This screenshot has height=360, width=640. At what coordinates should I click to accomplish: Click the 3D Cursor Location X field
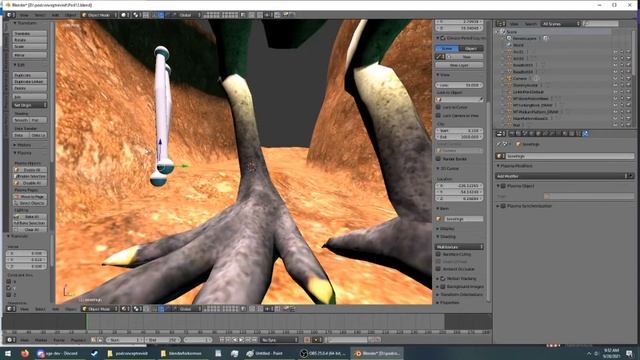pyautogui.click(x=459, y=186)
